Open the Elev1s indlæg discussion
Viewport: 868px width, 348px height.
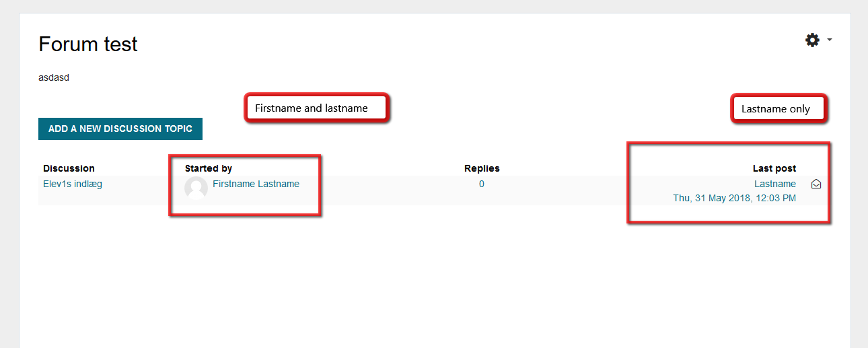click(73, 184)
